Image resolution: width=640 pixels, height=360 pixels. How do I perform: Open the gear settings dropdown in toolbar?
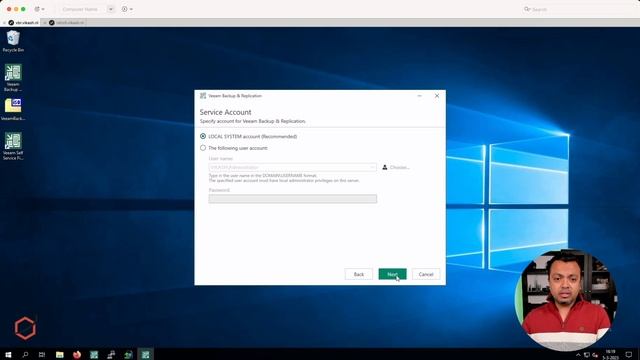(x=39, y=9)
